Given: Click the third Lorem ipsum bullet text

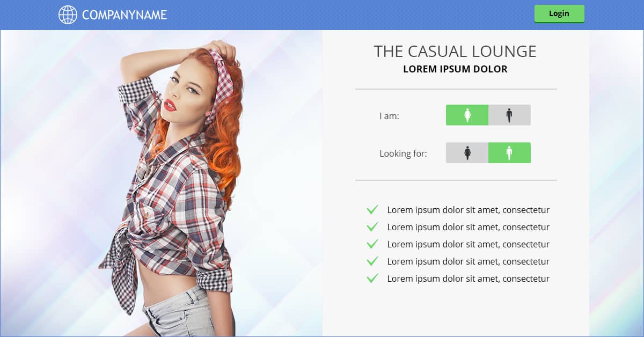Looking at the screenshot, I should [468, 244].
